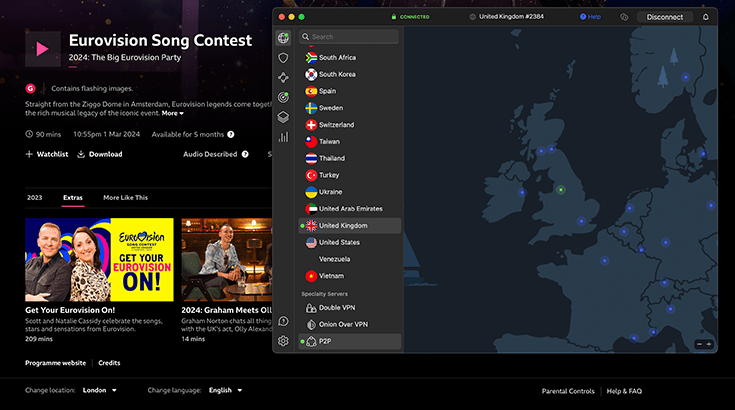
Task: Play the Eurovision Song Contest programme
Action: (x=43, y=49)
